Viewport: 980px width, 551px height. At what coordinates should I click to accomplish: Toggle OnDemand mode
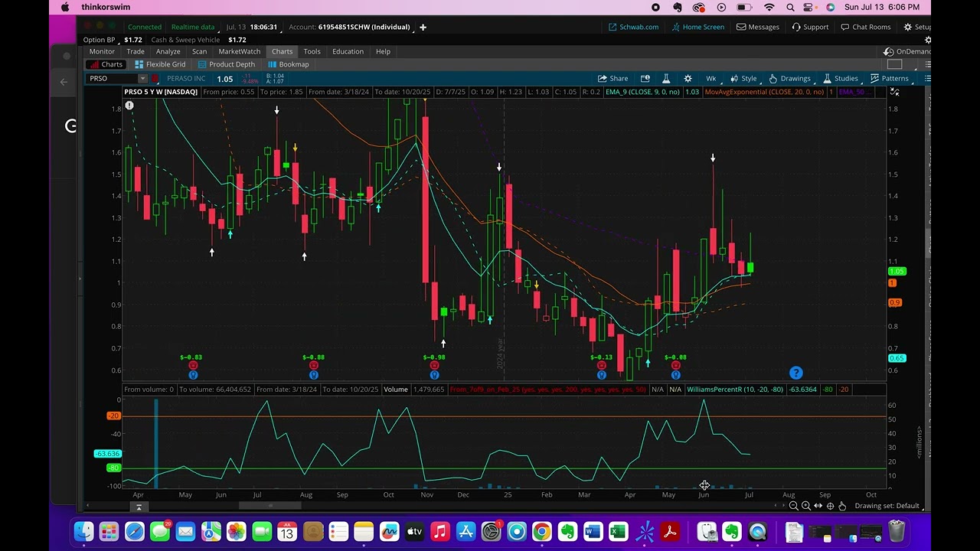(x=907, y=51)
